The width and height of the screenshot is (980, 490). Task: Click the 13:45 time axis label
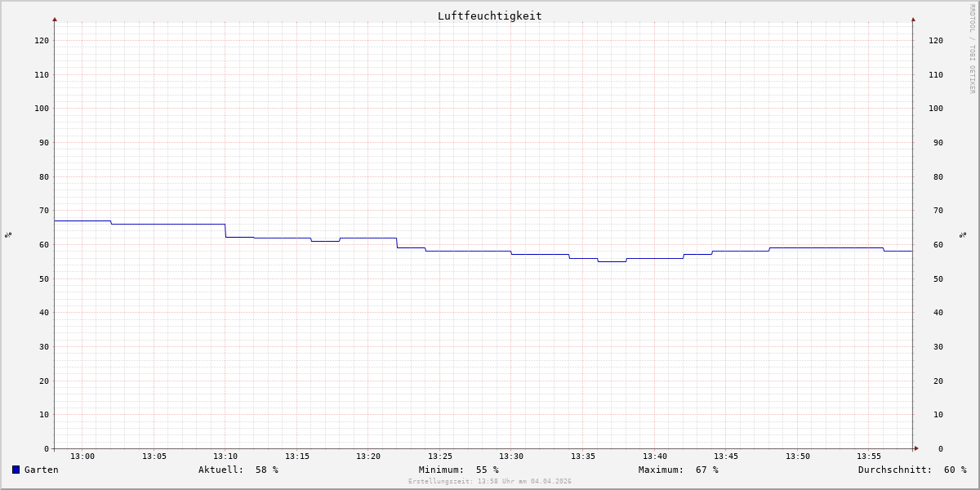tap(726, 457)
